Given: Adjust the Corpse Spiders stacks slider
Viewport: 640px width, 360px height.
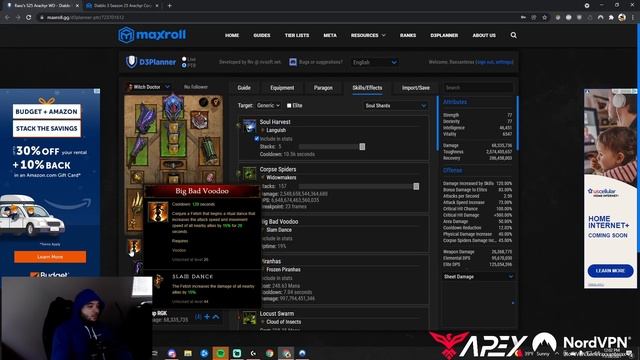Looking at the screenshot, I should pos(416,186).
